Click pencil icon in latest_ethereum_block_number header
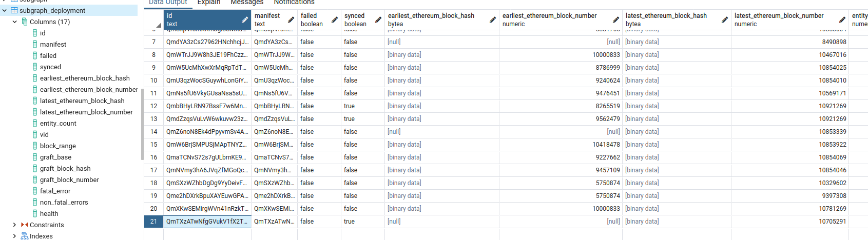Viewport: 868px width, 240px height. (x=842, y=19)
